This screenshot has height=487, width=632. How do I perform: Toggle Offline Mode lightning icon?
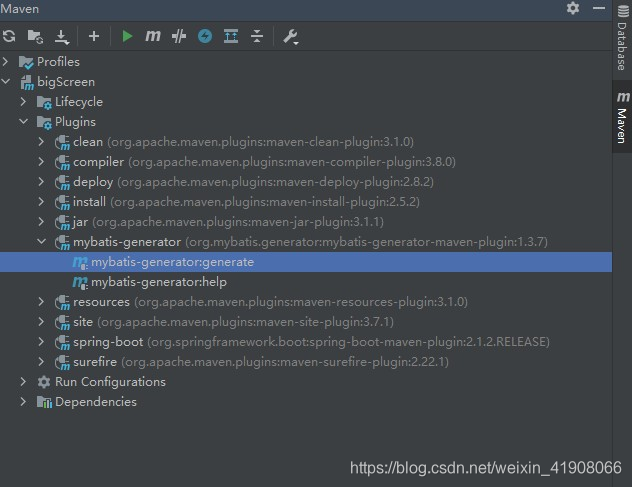pos(205,36)
